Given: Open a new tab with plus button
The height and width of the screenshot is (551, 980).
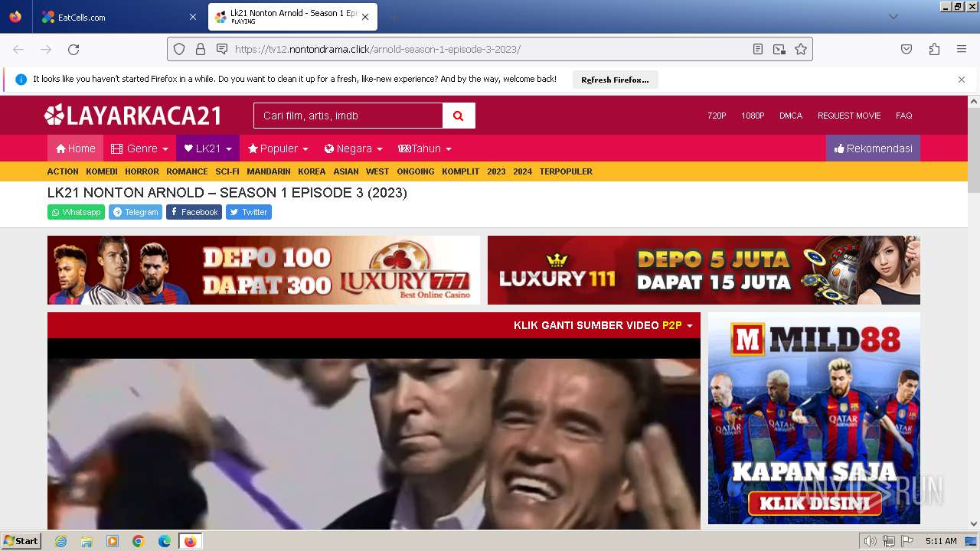Looking at the screenshot, I should point(394,17).
